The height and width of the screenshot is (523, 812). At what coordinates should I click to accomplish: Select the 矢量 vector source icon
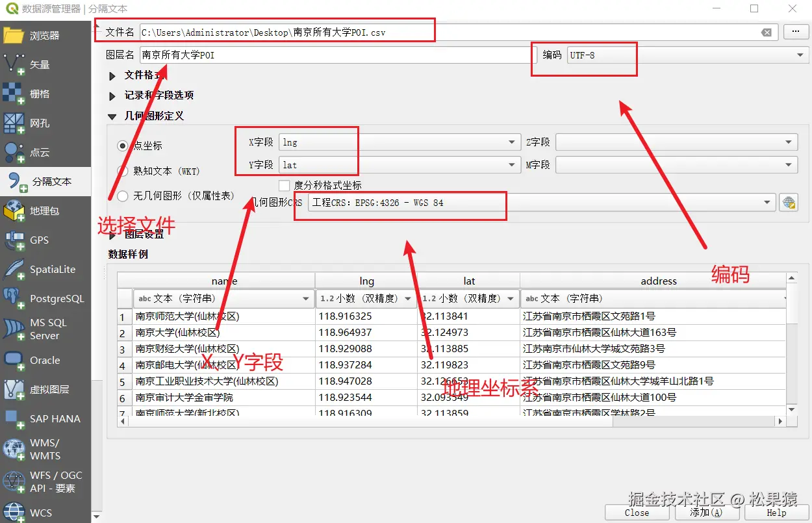coord(14,64)
